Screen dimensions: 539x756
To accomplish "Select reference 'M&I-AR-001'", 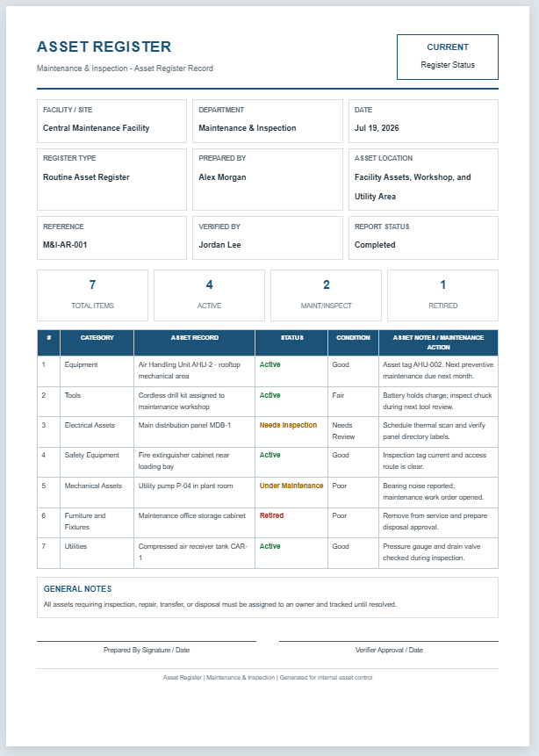I will pyautogui.click(x=65, y=244).
